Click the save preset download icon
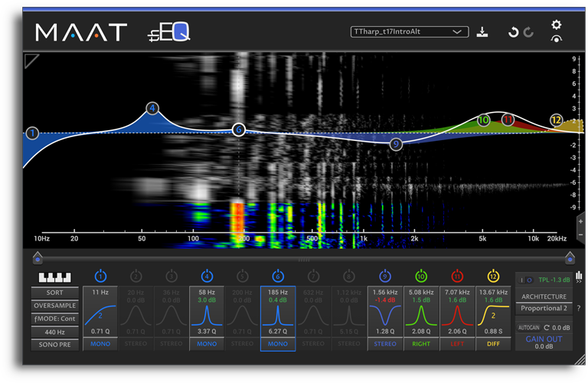This screenshot has width=588, height=383. point(482,32)
